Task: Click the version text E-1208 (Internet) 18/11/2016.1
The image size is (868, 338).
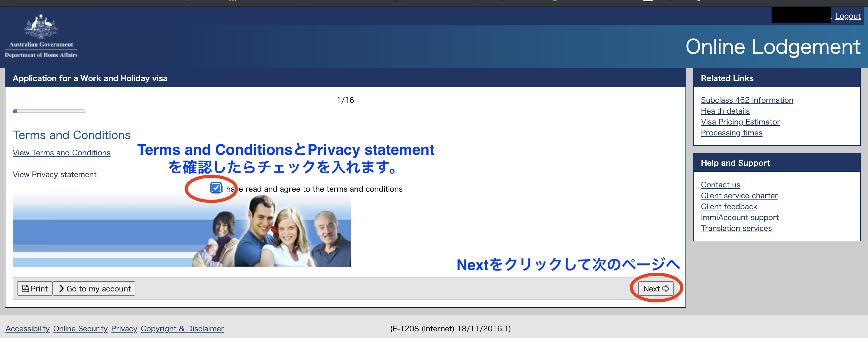Action: click(x=451, y=329)
